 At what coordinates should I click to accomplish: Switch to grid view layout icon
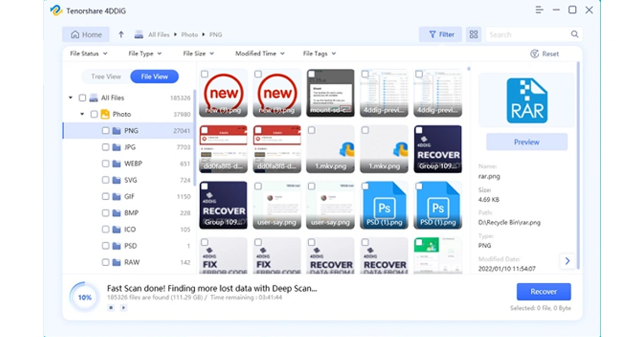tap(473, 34)
